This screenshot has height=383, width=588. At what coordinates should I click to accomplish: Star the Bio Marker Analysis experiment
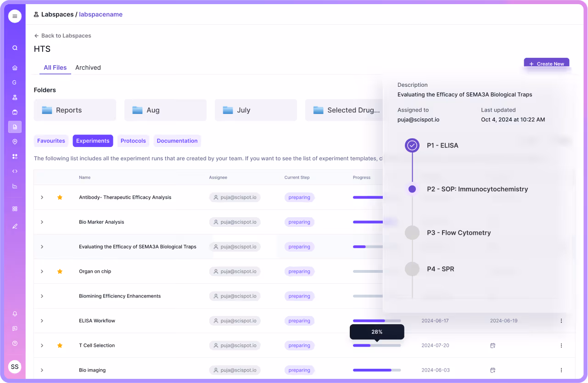coord(60,222)
